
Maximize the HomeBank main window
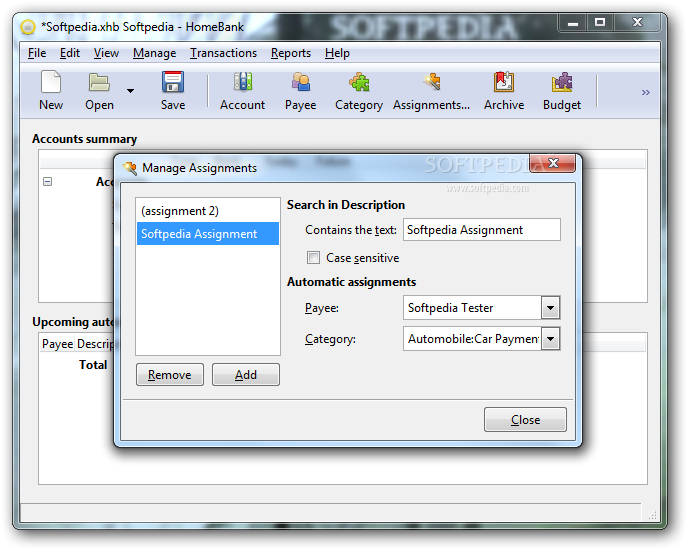pos(599,22)
